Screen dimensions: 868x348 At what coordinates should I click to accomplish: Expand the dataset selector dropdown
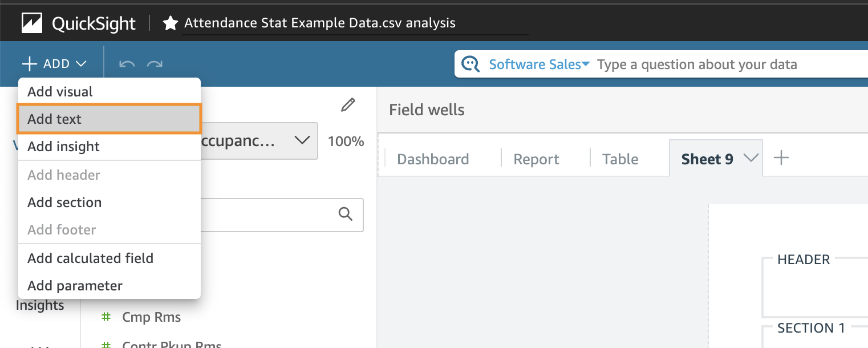pyautogui.click(x=302, y=140)
